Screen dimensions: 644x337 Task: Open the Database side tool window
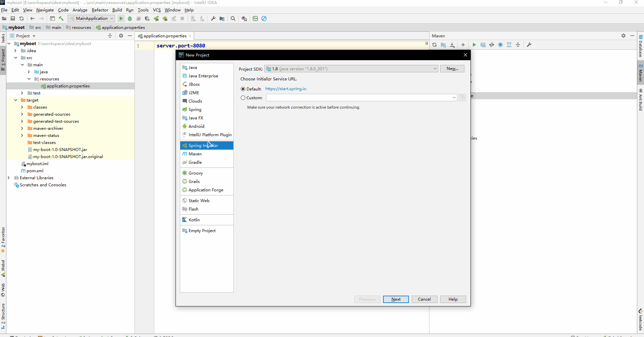click(x=641, y=46)
